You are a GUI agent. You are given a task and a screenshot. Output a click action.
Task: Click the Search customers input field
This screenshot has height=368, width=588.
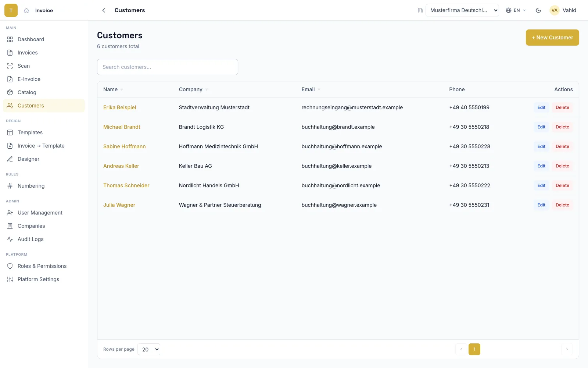(x=168, y=67)
